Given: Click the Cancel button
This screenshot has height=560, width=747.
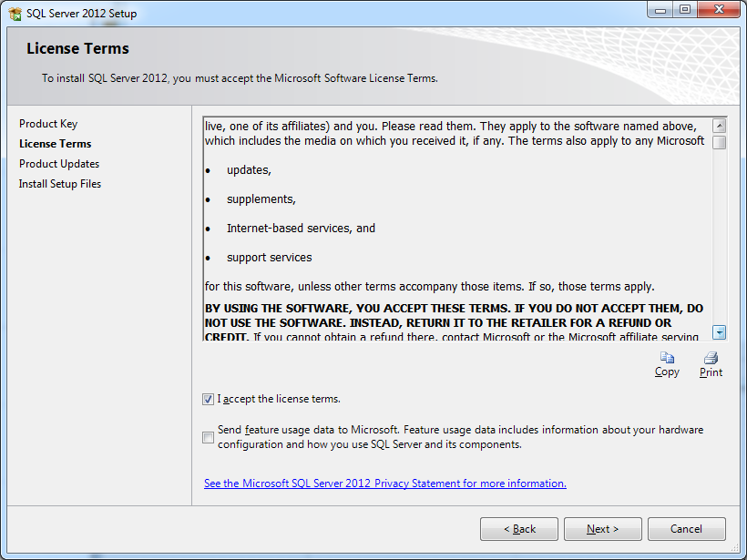Looking at the screenshot, I should (x=687, y=529).
